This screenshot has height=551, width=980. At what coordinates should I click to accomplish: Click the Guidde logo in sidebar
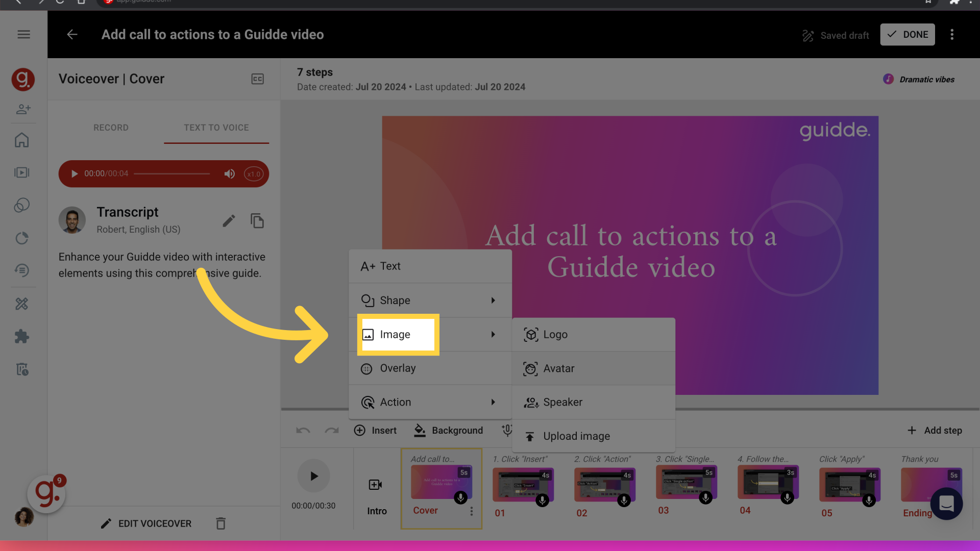point(23,79)
